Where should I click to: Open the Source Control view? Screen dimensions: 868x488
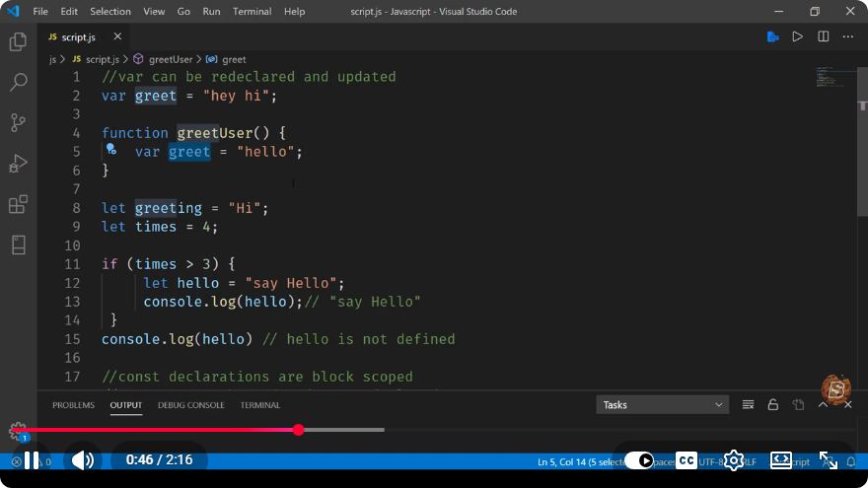coord(18,123)
